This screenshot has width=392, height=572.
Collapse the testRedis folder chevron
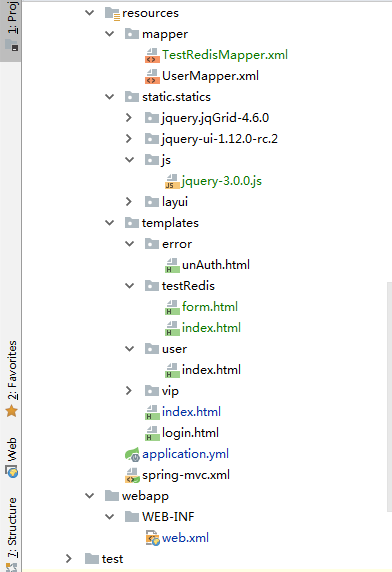pos(129,286)
